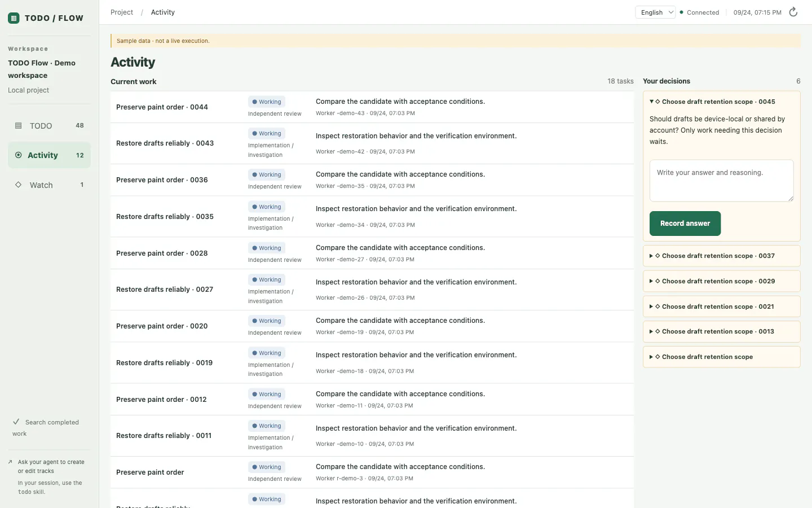Open task Restore drafts reliably · 0019
The height and width of the screenshot is (508, 812).
pos(164,362)
